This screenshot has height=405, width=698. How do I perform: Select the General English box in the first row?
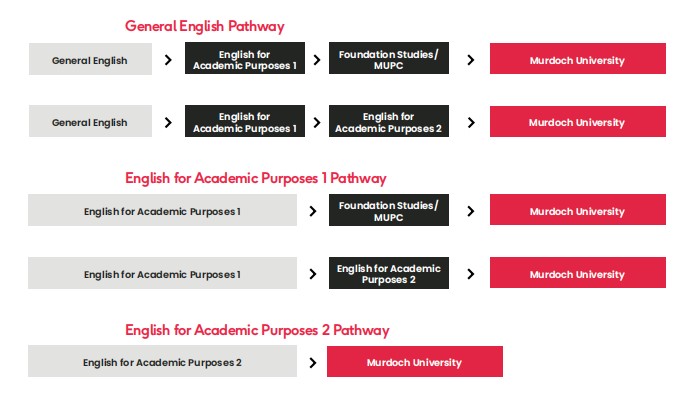[x=90, y=61]
